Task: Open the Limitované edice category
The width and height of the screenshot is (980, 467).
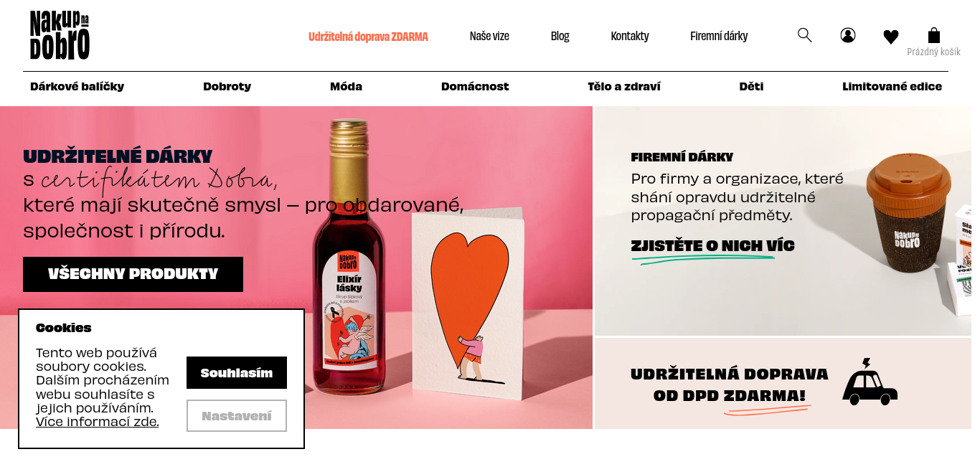Action: click(x=892, y=87)
